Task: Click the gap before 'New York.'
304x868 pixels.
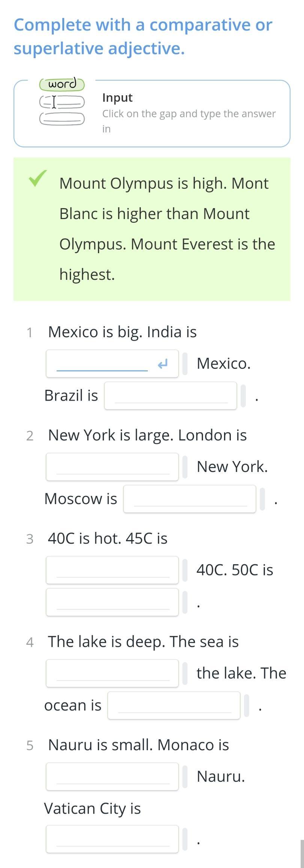Action: 112,467
